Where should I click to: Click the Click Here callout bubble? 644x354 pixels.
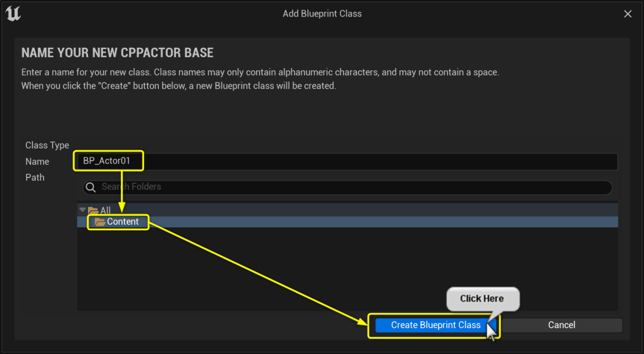482,299
